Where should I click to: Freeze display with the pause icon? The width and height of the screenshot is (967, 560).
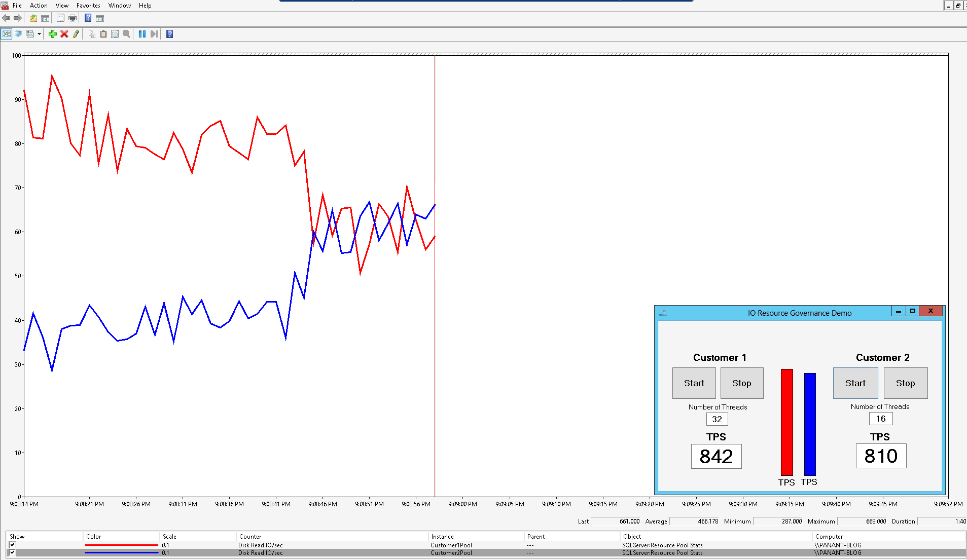pos(142,34)
